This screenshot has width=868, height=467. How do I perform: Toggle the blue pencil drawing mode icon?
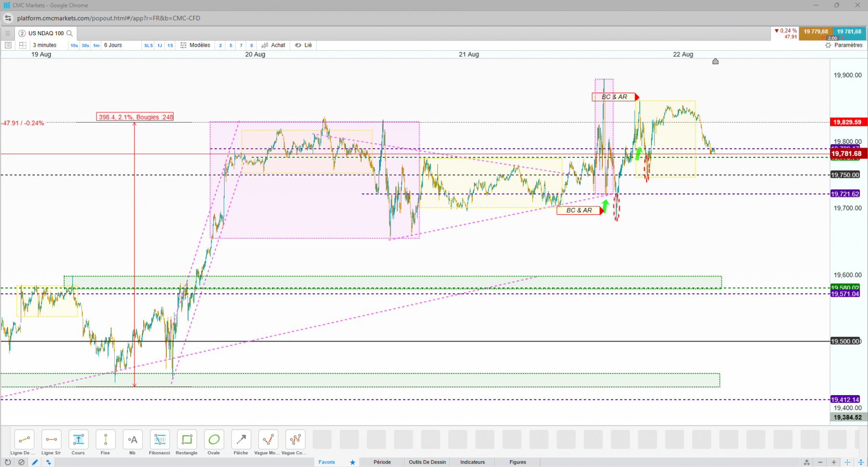[x=35, y=462]
